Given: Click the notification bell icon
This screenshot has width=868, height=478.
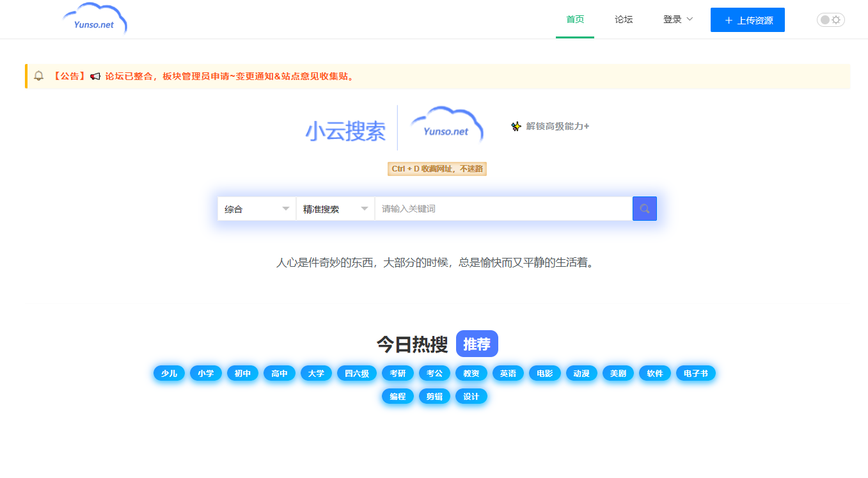Looking at the screenshot, I should coord(39,76).
